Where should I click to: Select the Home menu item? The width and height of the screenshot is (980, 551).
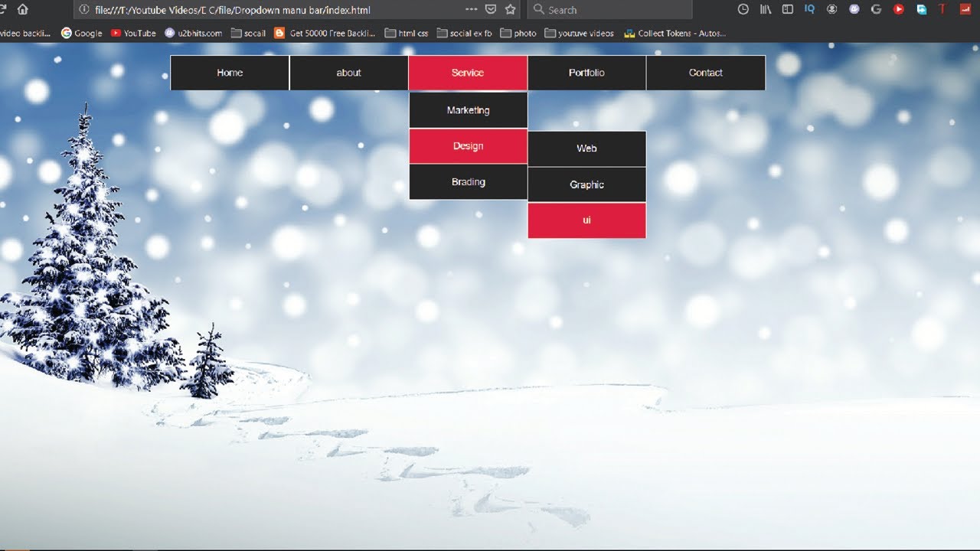230,73
